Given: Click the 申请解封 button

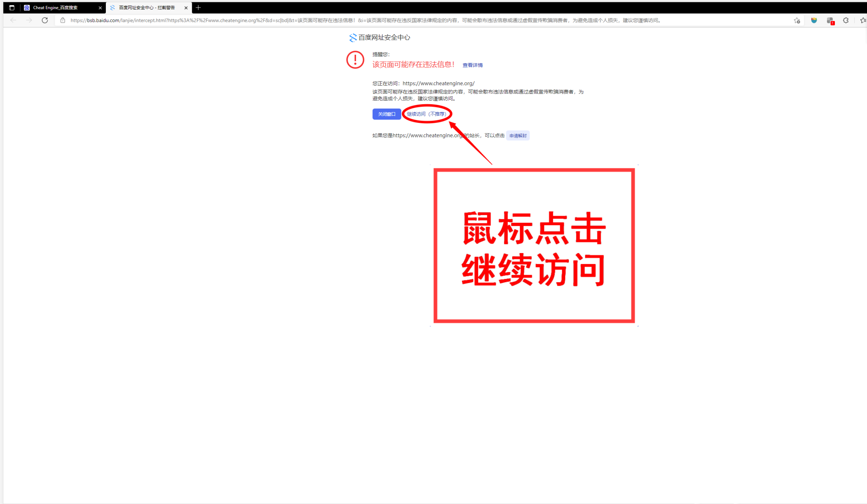Looking at the screenshot, I should click(x=518, y=136).
